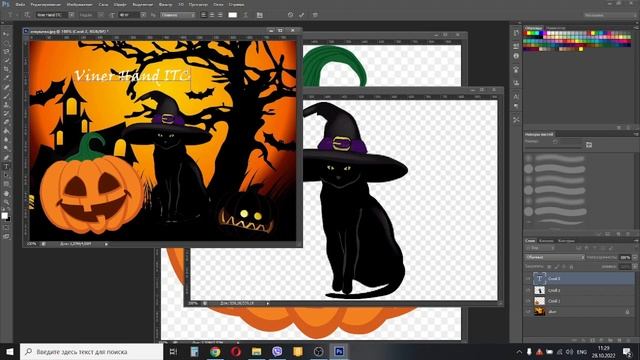This screenshot has width=640, height=360.
Task: Select the Слой 2 layer row
Action: (x=580, y=290)
